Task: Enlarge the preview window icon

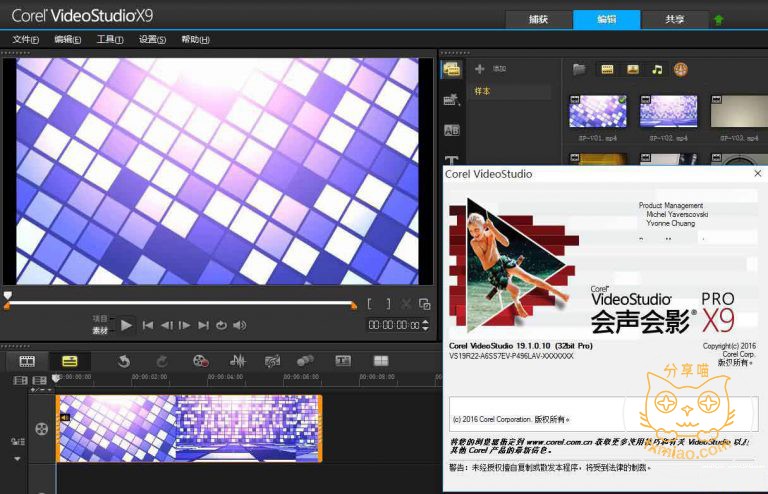Action: pyautogui.click(x=425, y=304)
